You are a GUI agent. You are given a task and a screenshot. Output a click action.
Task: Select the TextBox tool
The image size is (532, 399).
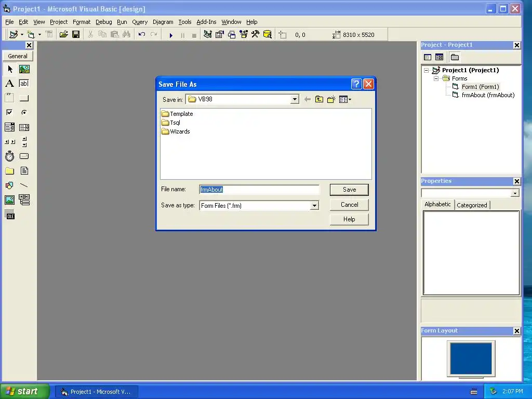point(24,84)
